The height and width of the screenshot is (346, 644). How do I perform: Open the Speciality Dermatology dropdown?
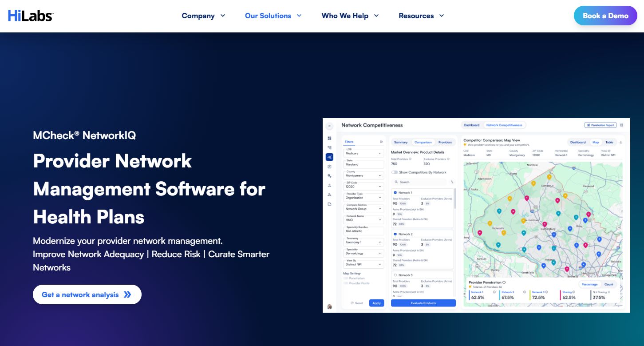pyautogui.click(x=364, y=253)
